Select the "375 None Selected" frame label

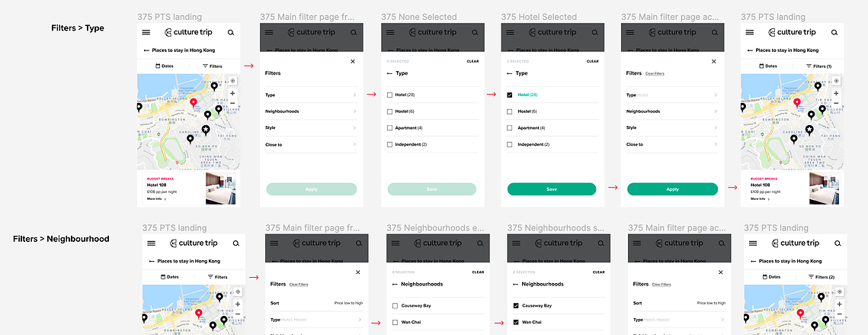(419, 18)
